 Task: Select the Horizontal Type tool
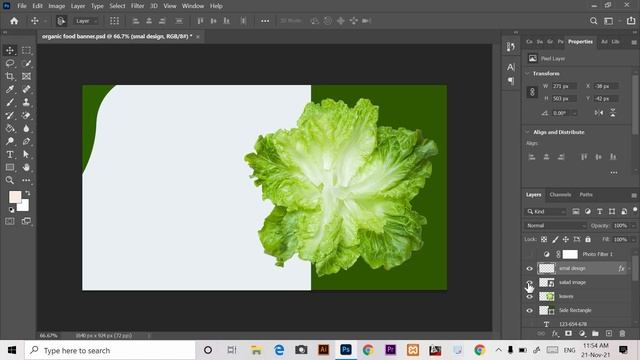tap(10, 155)
